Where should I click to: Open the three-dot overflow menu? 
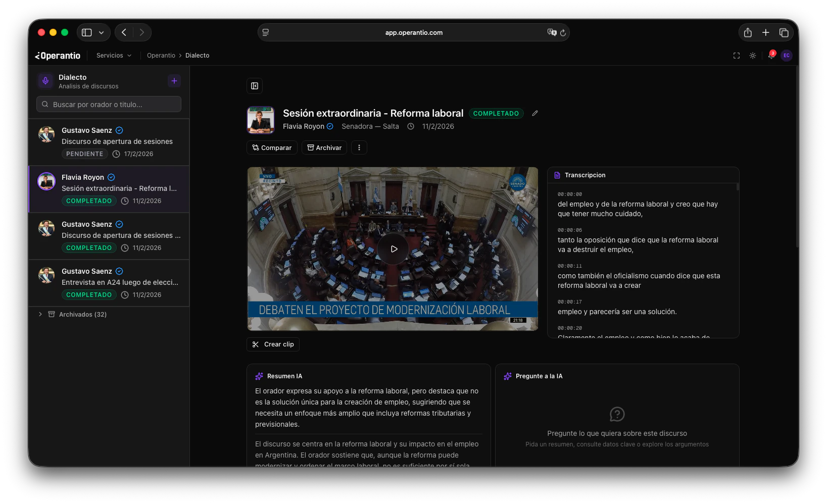coord(359,147)
